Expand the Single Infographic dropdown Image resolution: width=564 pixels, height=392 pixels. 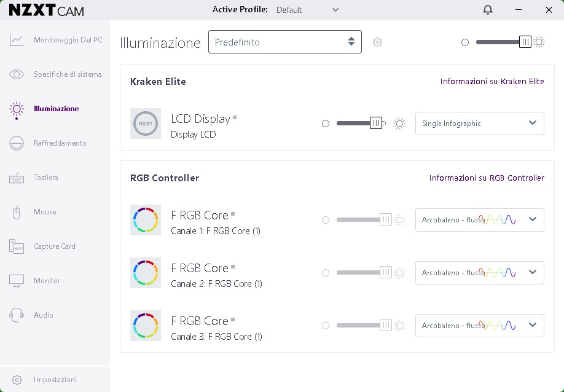pyautogui.click(x=479, y=123)
